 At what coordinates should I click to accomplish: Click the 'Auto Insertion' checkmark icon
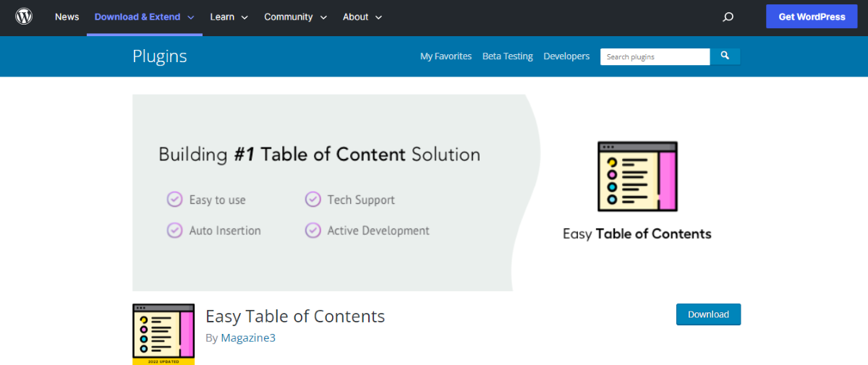coord(174,231)
